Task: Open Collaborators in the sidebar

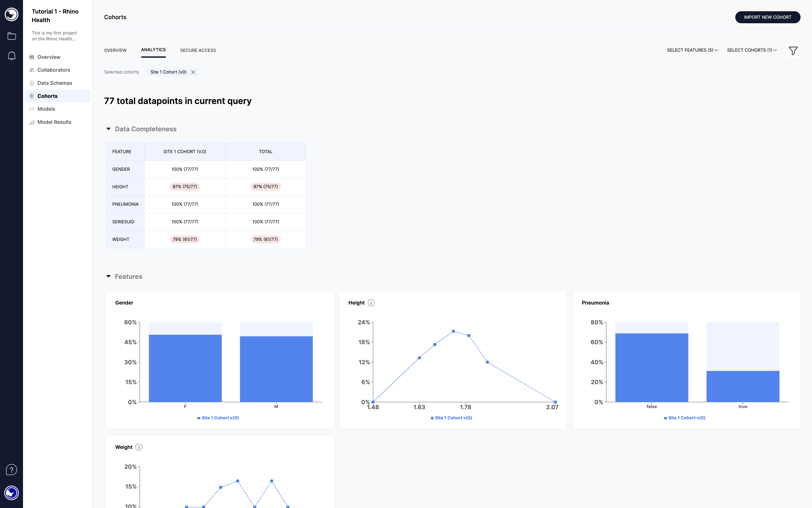Action: (58, 70)
